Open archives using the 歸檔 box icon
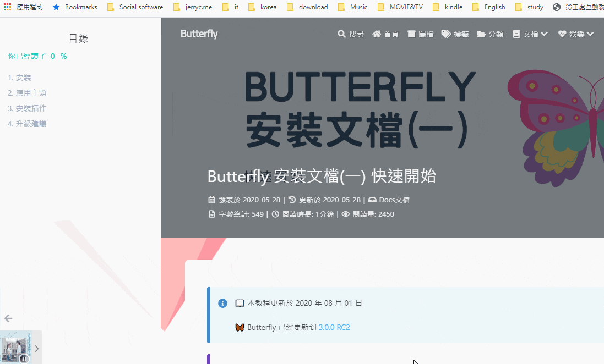The width and height of the screenshot is (604, 364). (411, 34)
